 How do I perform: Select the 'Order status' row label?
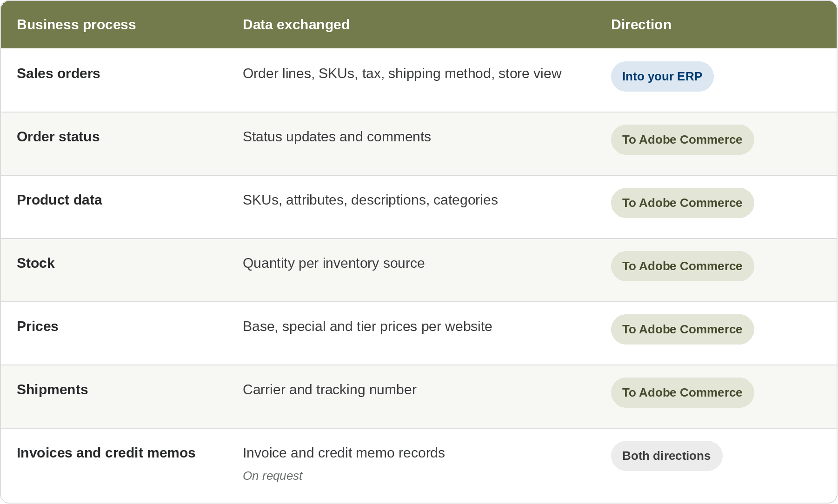[x=58, y=137]
